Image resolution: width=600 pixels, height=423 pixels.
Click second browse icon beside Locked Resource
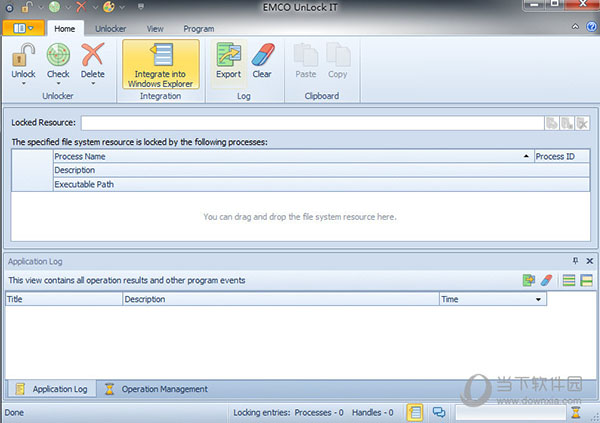[x=567, y=123]
